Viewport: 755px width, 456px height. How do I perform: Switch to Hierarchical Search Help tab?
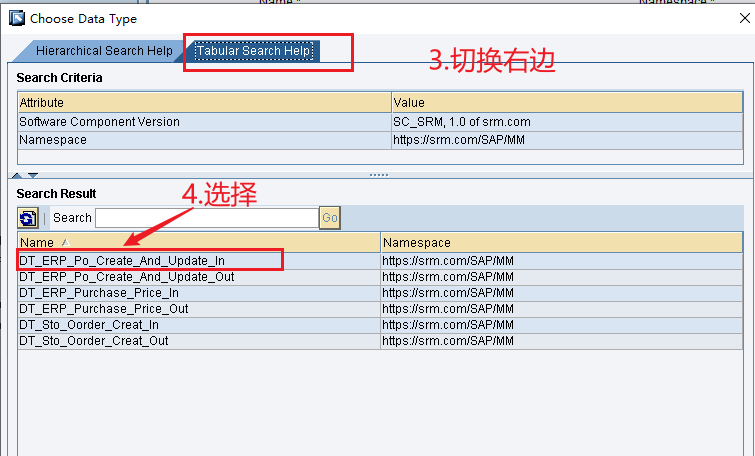pyautogui.click(x=104, y=51)
